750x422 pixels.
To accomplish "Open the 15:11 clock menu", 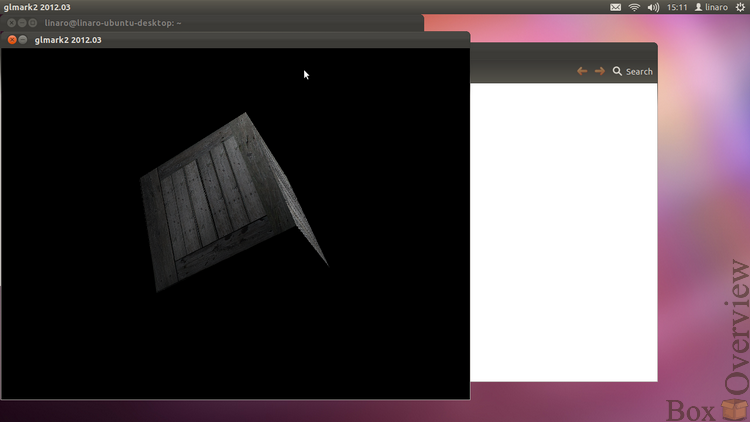I will 677,7.
